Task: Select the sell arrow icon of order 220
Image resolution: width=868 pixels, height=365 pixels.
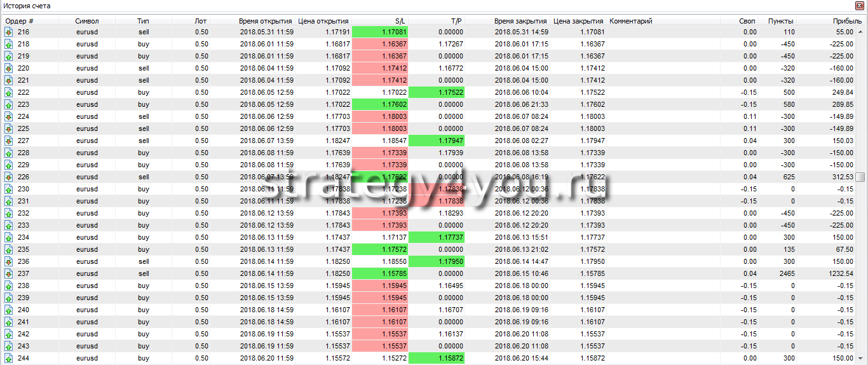Action: click(9, 68)
